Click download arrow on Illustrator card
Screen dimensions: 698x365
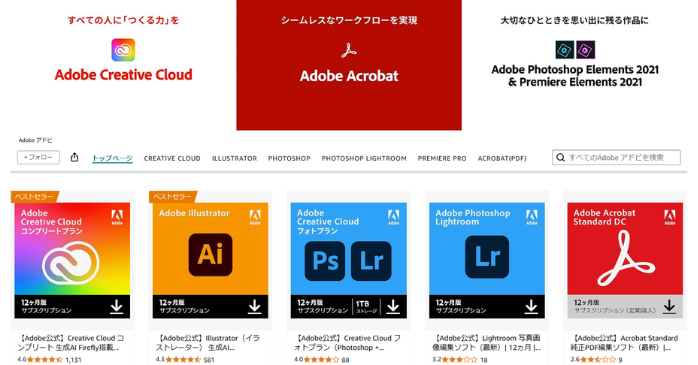(x=254, y=306)
